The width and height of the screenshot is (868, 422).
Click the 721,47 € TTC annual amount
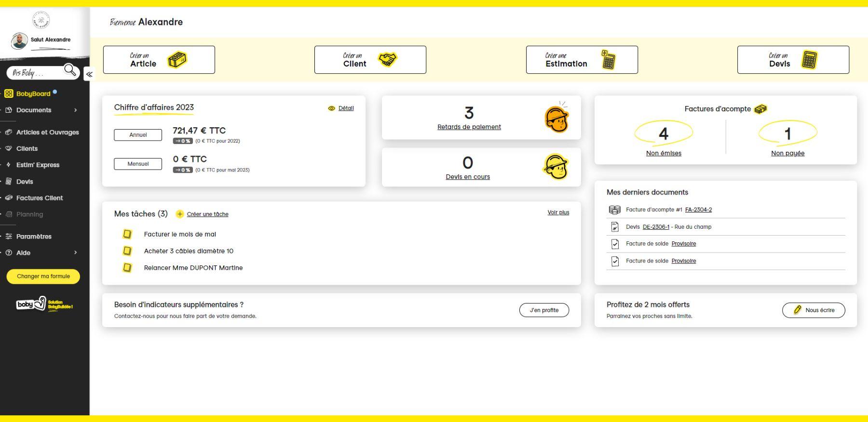click(x=199, y=131)
